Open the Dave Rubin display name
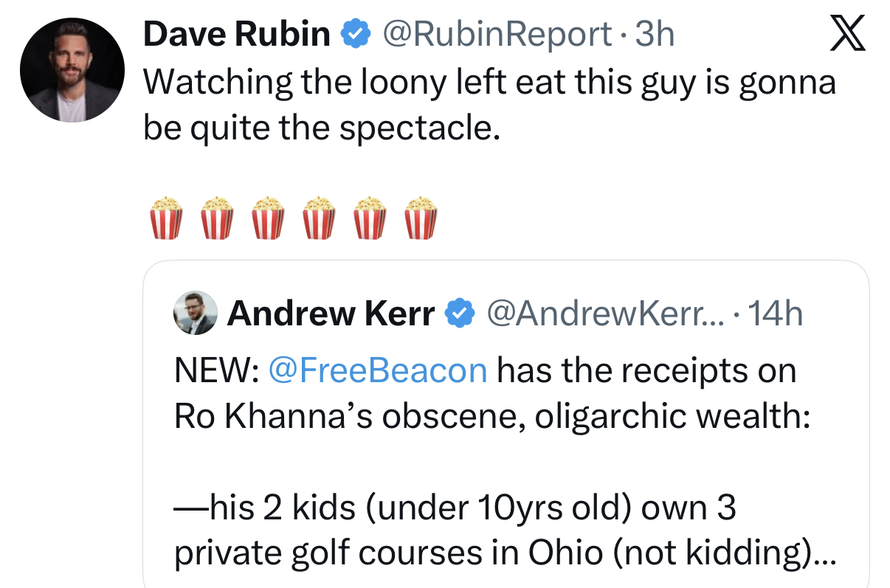Viewport: 890px width, 588px height. 237,34
